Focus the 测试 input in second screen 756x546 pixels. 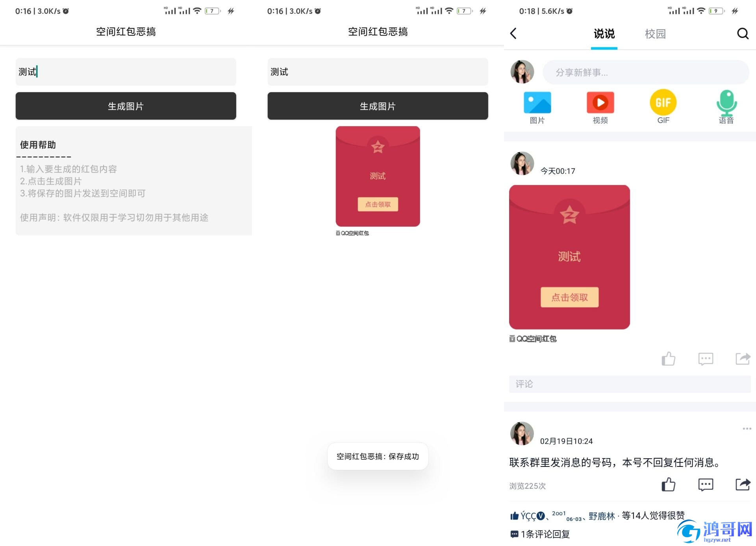[x=378, y=72]
